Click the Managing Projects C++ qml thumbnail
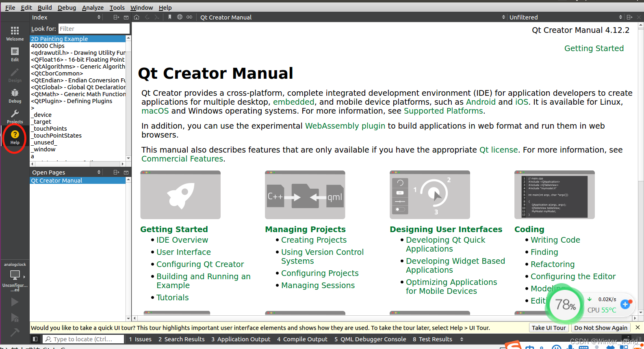 (x=305, y=195)
